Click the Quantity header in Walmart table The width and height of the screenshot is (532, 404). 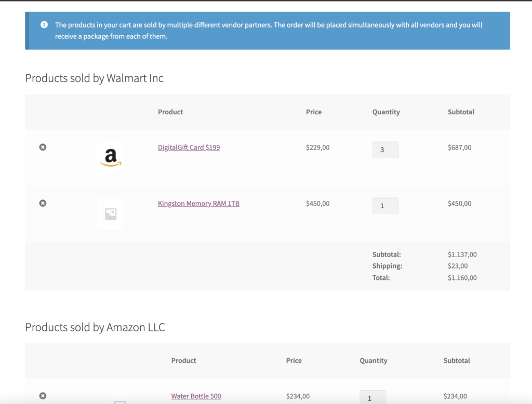[x=386, y=112]
